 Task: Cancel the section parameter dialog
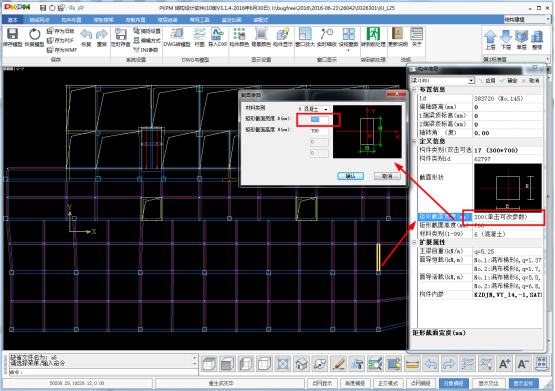pyautogui.click(x=387, y=176)
